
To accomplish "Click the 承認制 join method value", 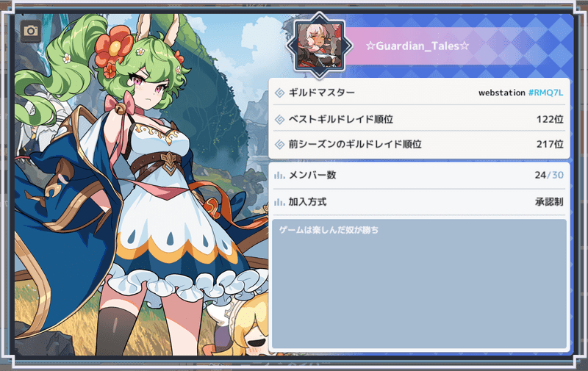I will (x=549, y=202).
